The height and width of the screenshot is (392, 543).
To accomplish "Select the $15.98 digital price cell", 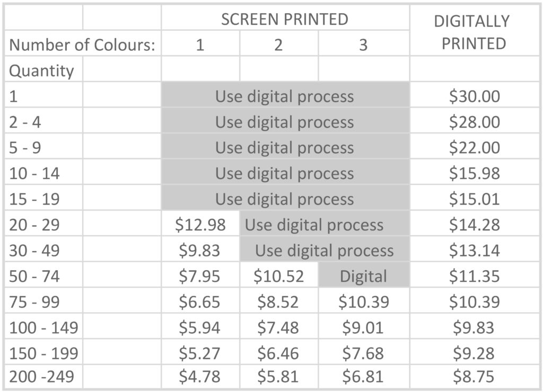I will pyautogui.click(x=474, y=172).
